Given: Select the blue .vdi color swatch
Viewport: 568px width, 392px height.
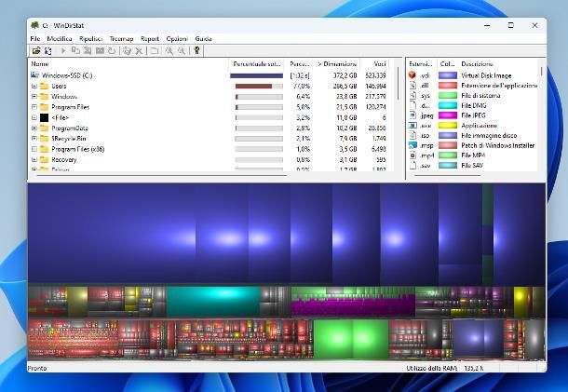Looking at the screenshot, I should (448, 75).
